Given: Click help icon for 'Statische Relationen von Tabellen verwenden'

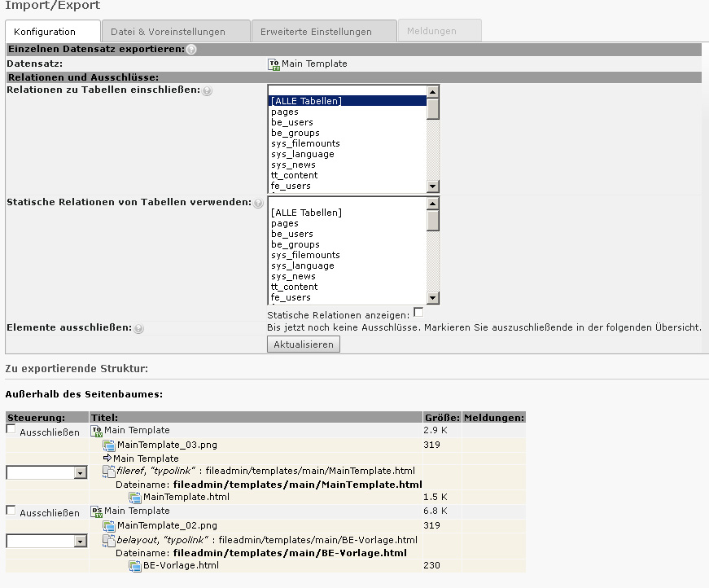Looking at the screenshot, I should [258, 203].
